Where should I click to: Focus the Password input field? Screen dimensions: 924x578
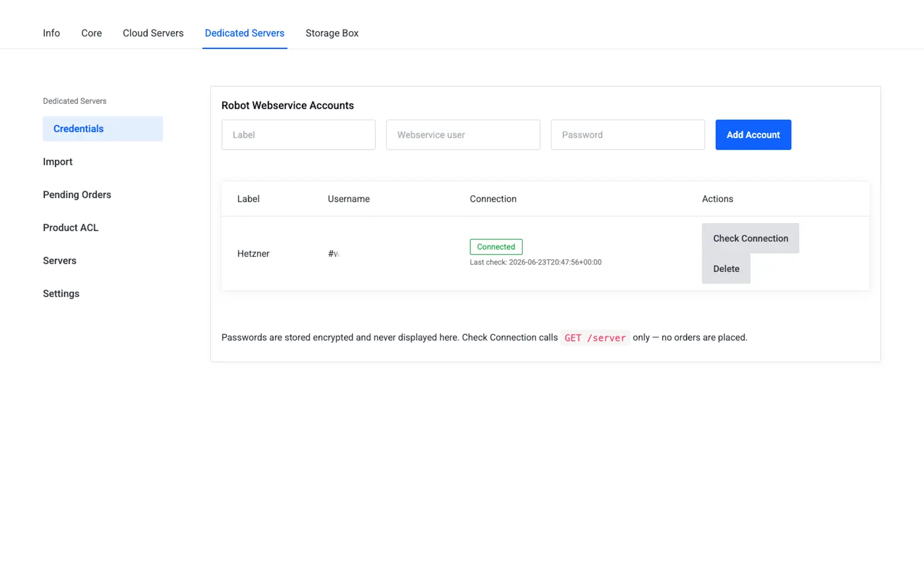click(x=628, y=135)
